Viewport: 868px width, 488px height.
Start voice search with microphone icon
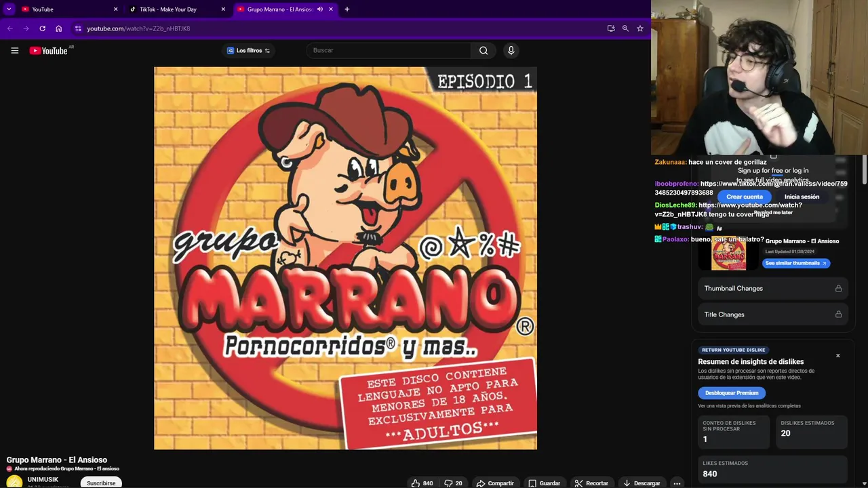coord(511,50)
